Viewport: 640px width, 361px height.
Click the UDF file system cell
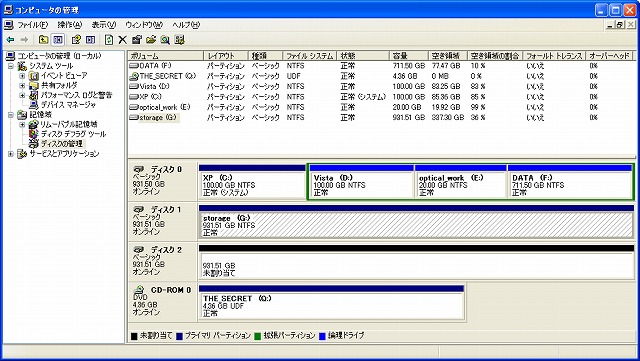pyautogui.click(x=293, y=76)
